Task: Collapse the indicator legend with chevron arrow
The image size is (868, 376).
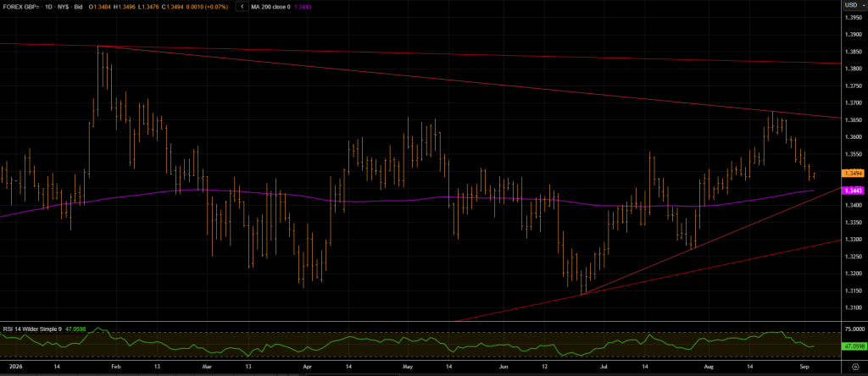Action: pyautogui.click(x=242, y=6)
